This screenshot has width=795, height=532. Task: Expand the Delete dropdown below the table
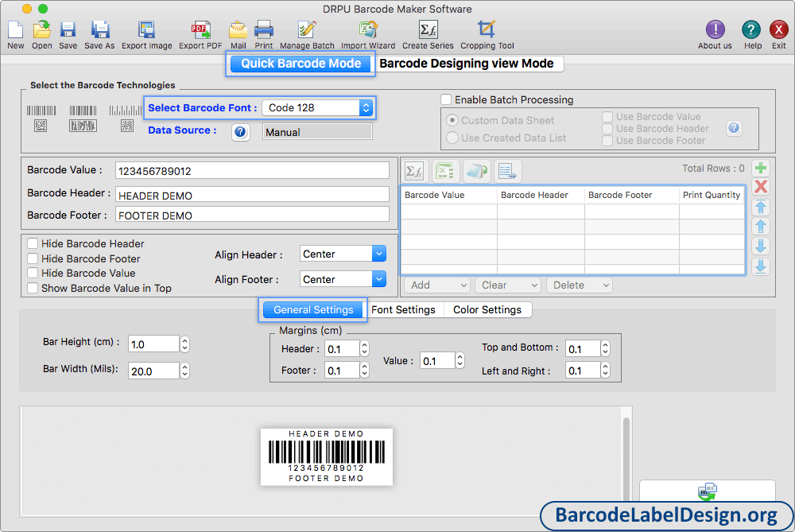click(579, 285)
